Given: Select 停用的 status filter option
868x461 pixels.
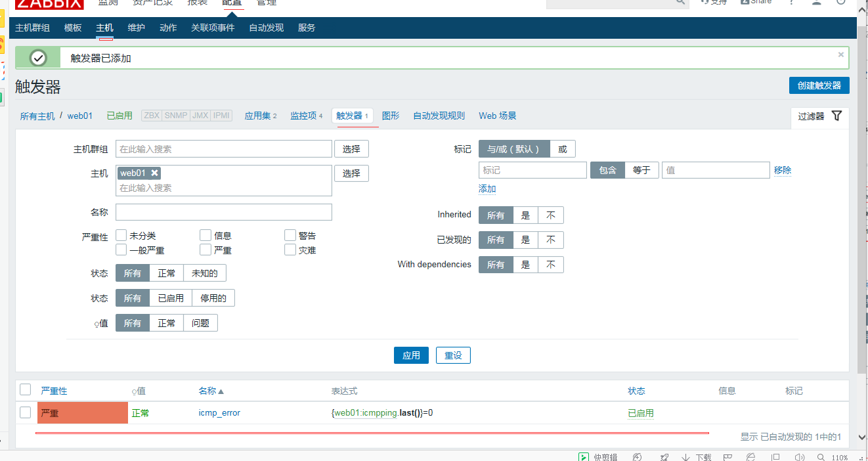Looking at the screenshot, I should tap(213, 298).
